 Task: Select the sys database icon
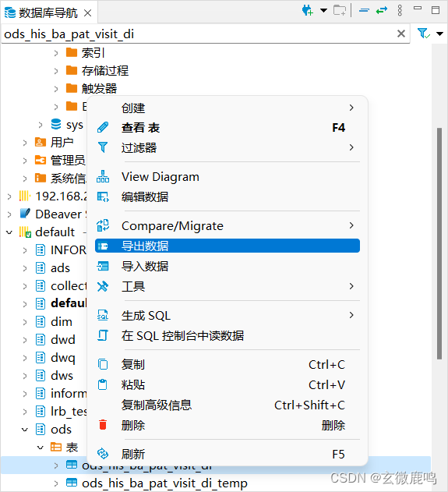(56, 124)
